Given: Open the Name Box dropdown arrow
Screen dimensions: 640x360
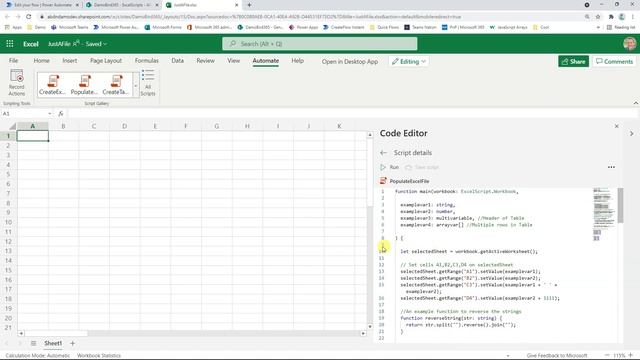Looking at the screenshot, I should tap(50, 114).
